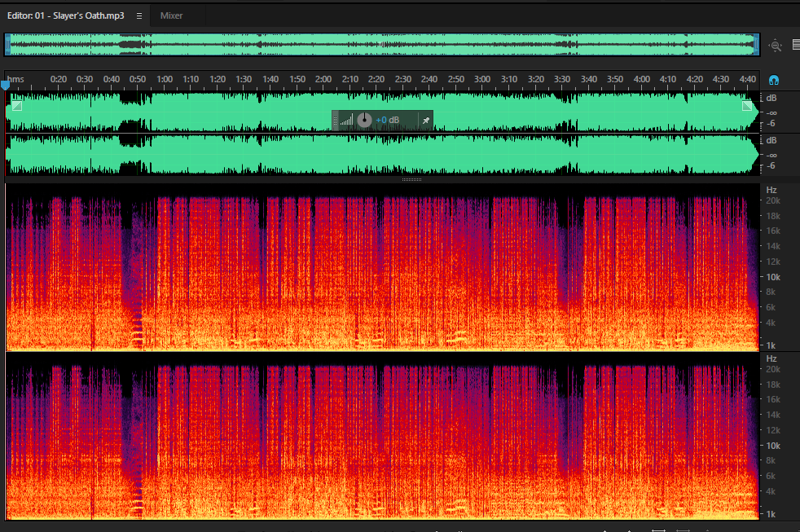Click the lower spectral Hz scale label

pos(771,358)
